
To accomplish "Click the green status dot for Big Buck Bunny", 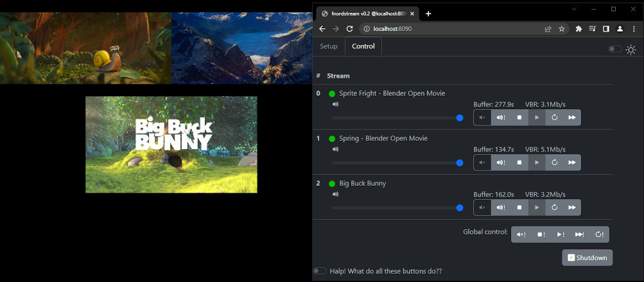I will [x=332, y=184].
